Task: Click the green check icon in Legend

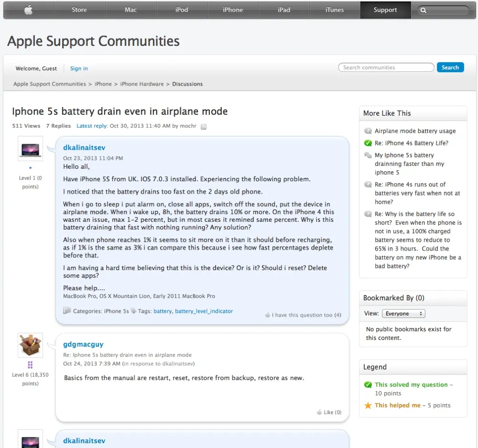Action: click(x=368, y=384)
